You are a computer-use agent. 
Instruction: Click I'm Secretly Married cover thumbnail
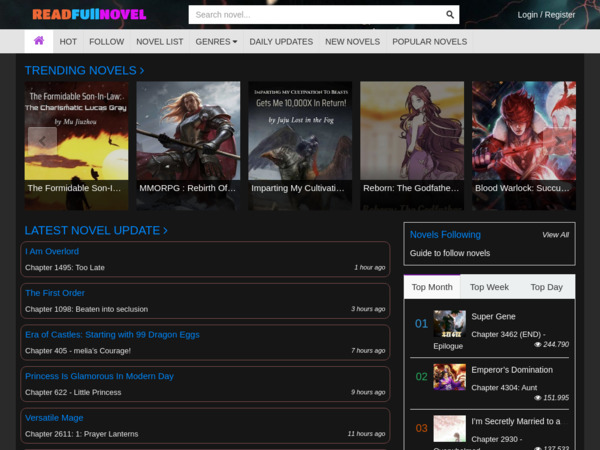(x=450, y=429)
